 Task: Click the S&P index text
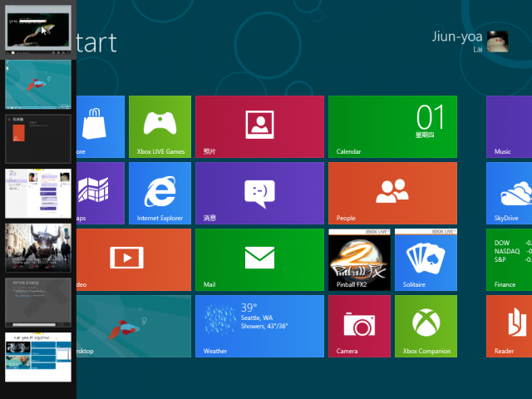coord(500,259)
